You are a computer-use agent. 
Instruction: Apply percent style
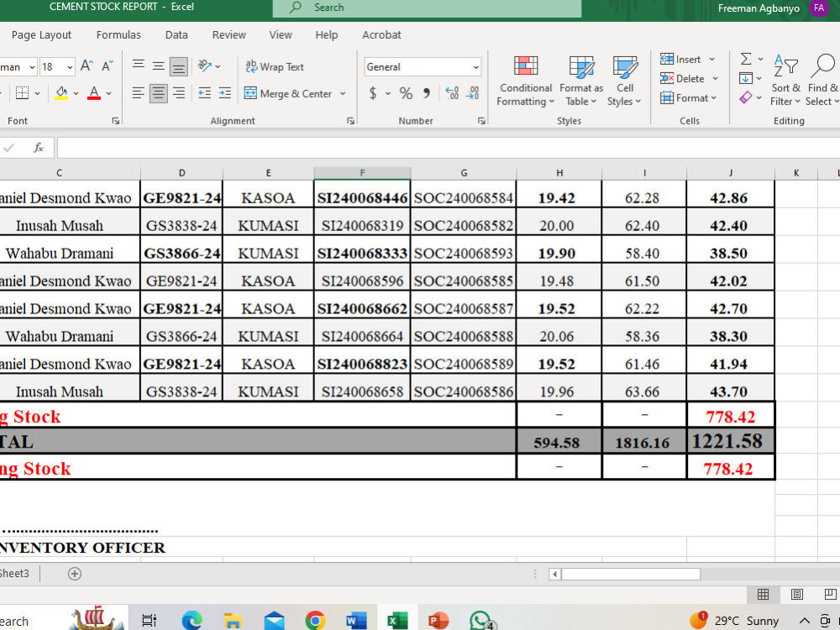point(406,93)
